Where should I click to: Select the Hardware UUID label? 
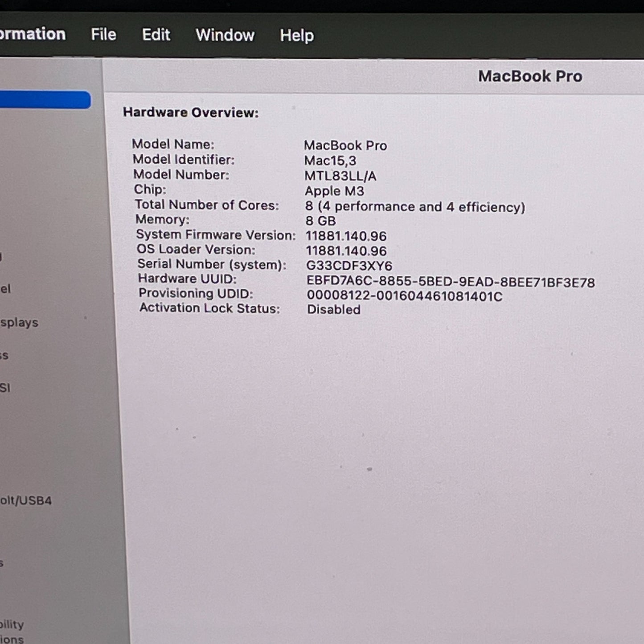(187, 279)
